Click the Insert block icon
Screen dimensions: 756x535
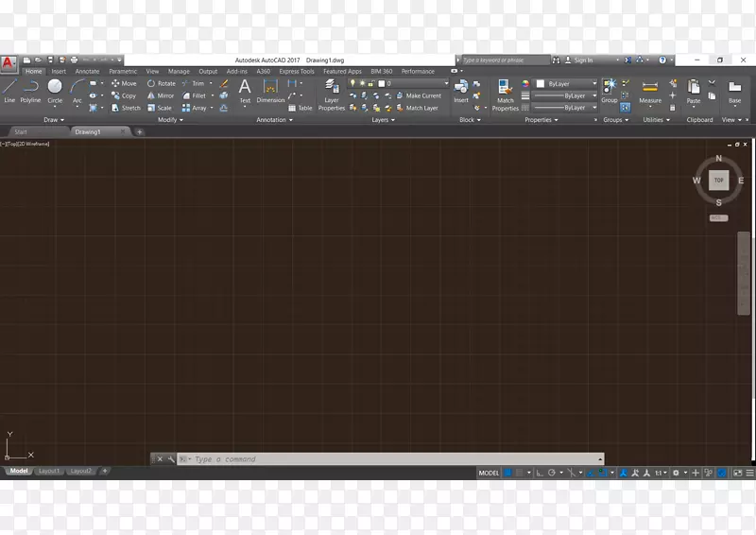461,91
